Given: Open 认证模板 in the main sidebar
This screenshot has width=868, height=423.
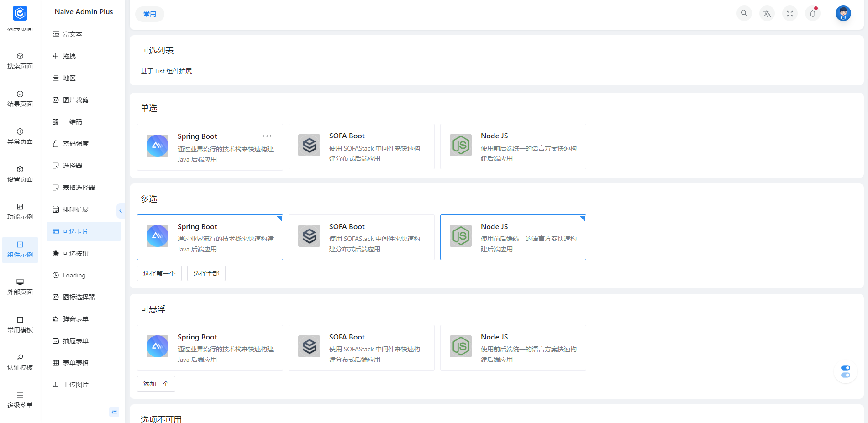Looking at the screenshot, I should pos(20,363).
